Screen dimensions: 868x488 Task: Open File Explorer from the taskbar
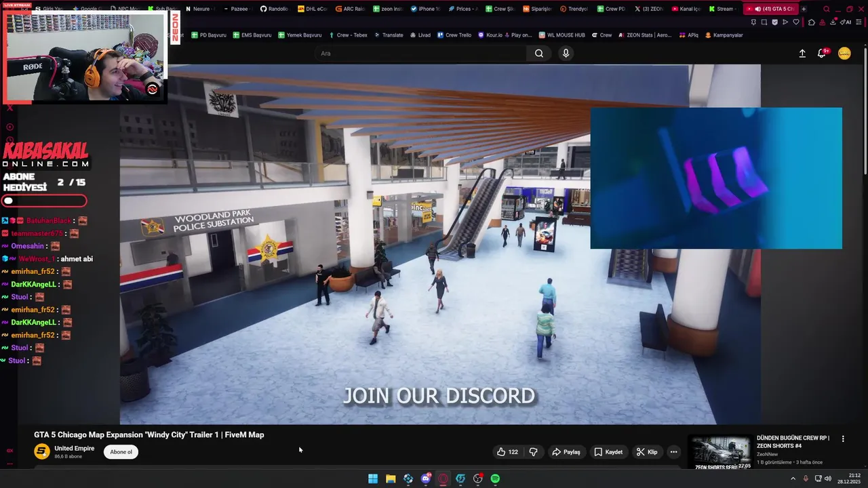pos(391,479)
